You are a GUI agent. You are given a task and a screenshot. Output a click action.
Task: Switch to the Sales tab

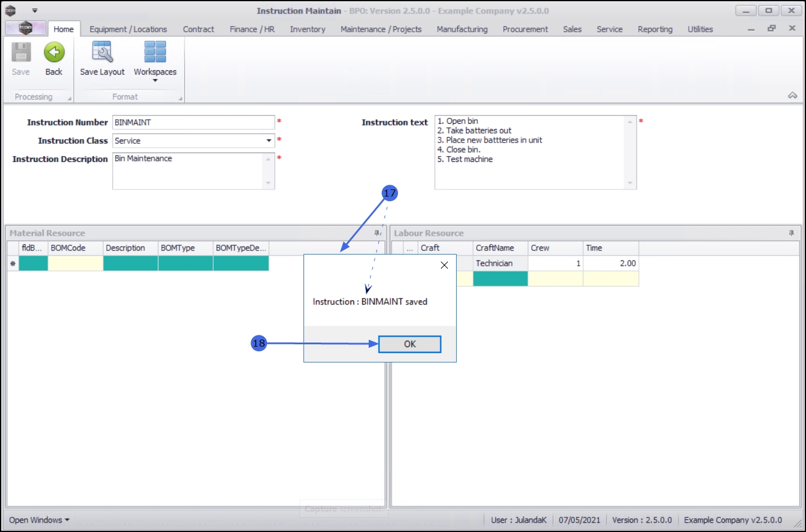coord(572,29)
